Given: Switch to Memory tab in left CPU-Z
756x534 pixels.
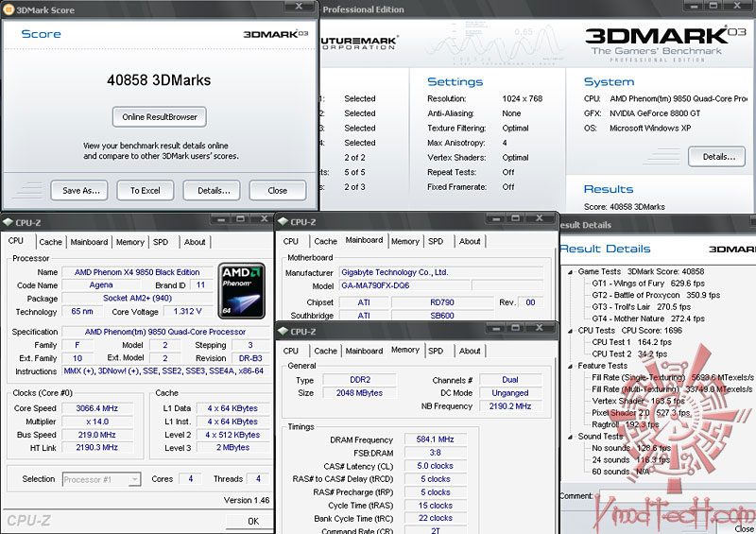Looking at the screenshot, I should point(130,242).
